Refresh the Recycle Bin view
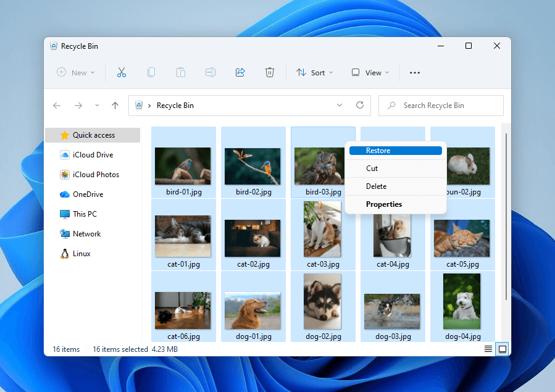 click(x=360, y=105)
